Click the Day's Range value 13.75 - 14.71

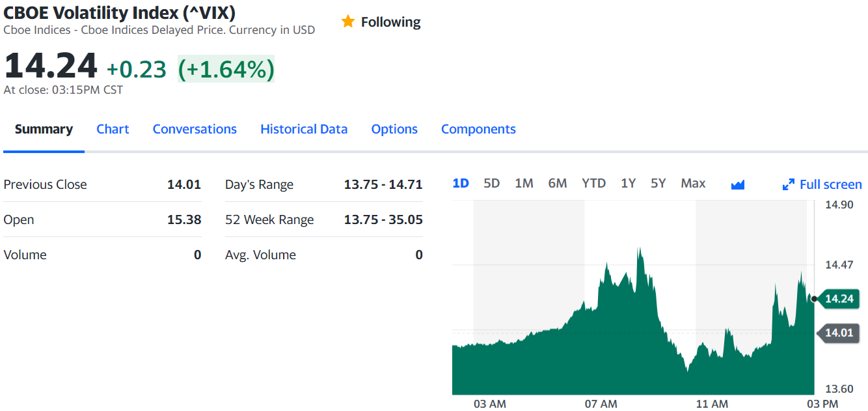tap(383, 184)
